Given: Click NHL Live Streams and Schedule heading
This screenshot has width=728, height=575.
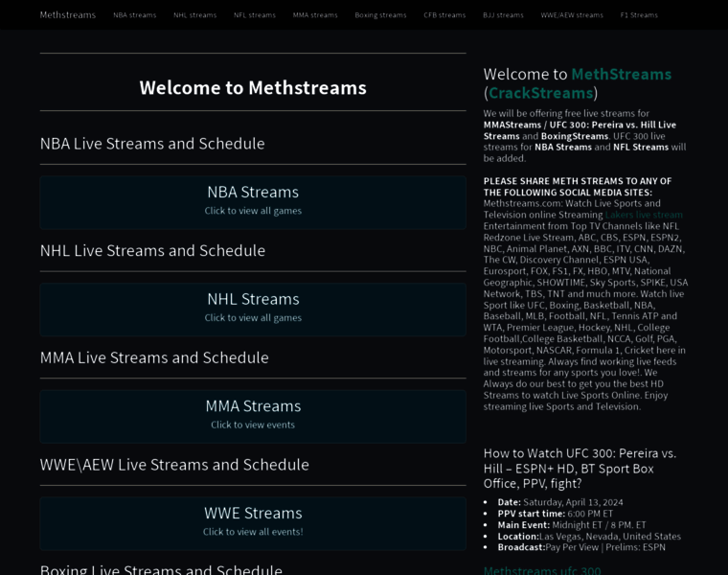Looking at the screenshot, I should pyautogui.click(x=152, y=251).
